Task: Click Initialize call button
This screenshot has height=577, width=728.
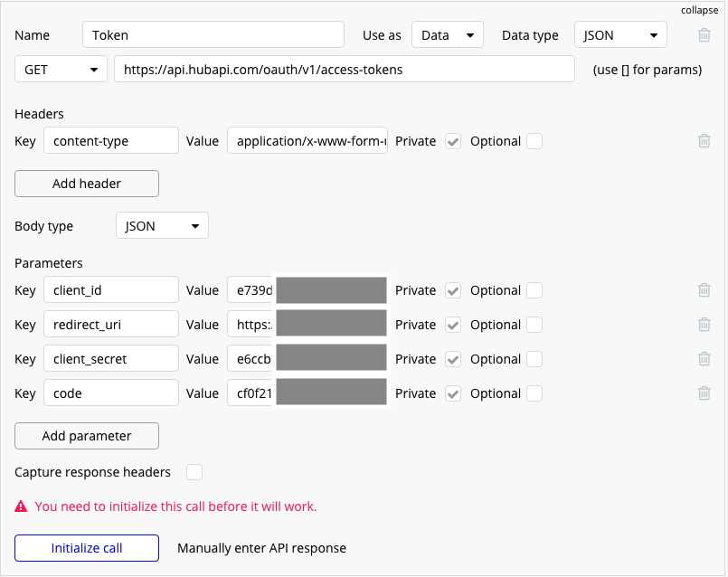Action: click(87, 548)
